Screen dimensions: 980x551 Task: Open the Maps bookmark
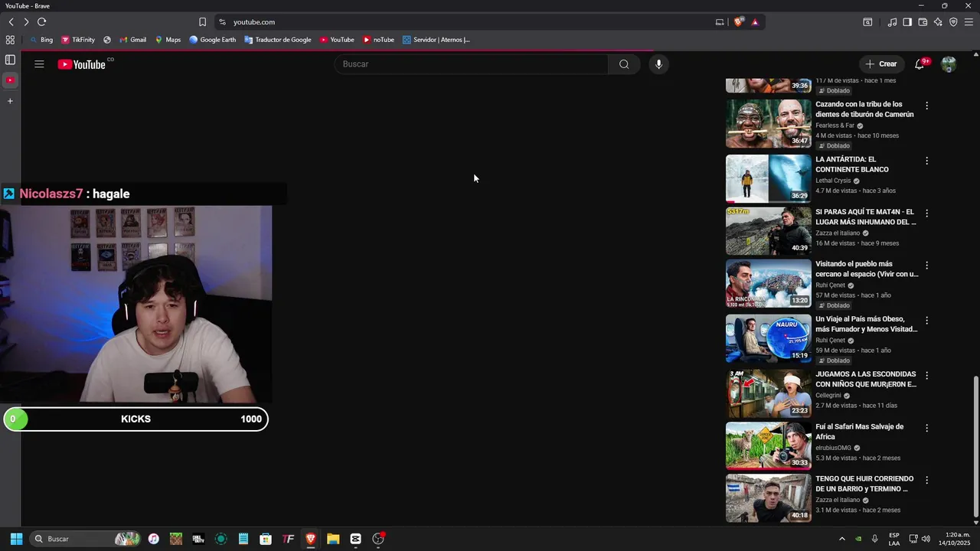click(168, 40)
